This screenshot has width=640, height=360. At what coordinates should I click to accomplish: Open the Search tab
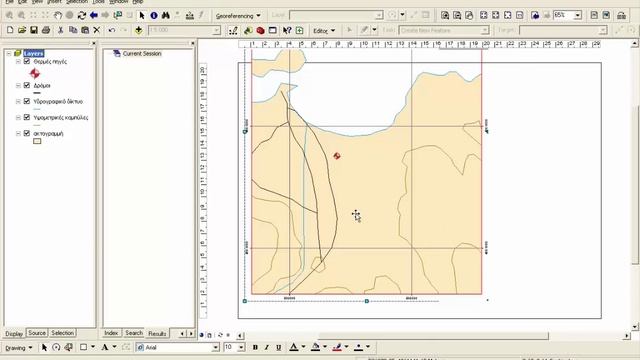point(134,333)
